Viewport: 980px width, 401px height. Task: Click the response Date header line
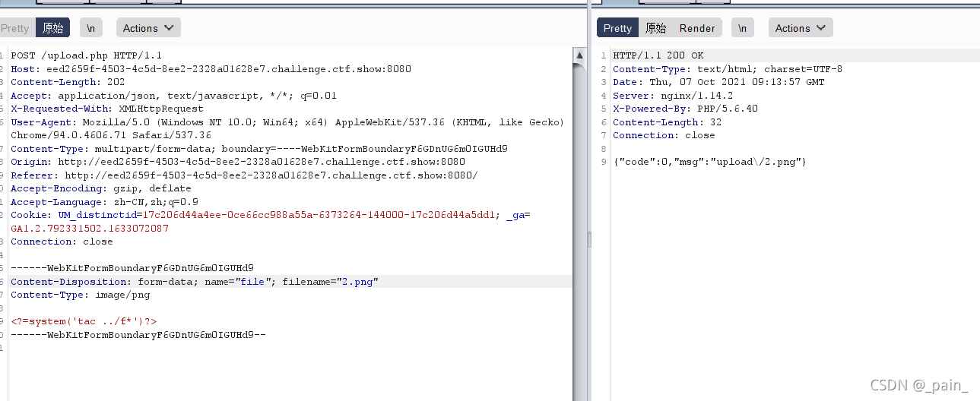[x=718, y=82]
